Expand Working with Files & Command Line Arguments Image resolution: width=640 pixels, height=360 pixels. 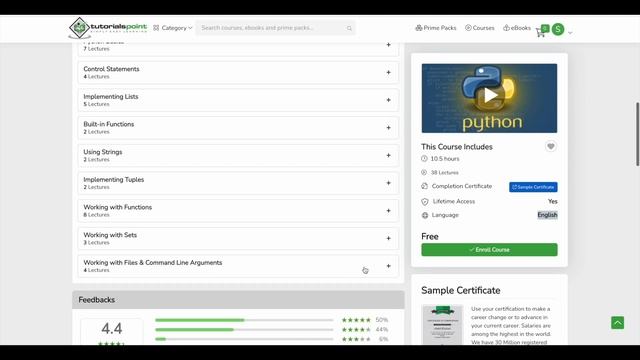[x=238, y=266]
